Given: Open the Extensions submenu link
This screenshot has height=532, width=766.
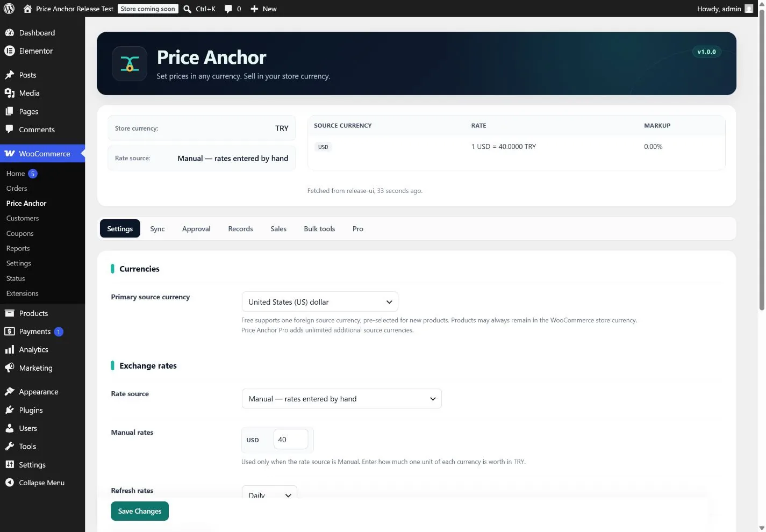Looking at the screenshot, I should (23, 293).
